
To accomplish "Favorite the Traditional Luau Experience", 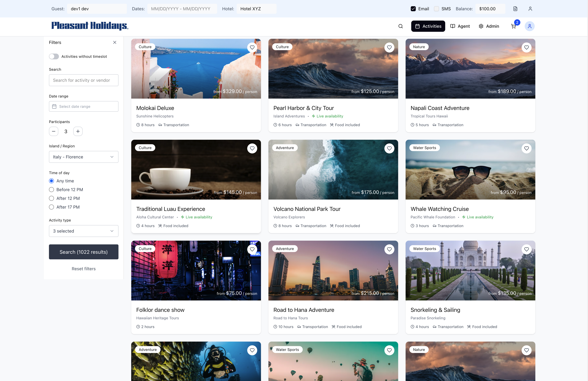I will point(252,148).
